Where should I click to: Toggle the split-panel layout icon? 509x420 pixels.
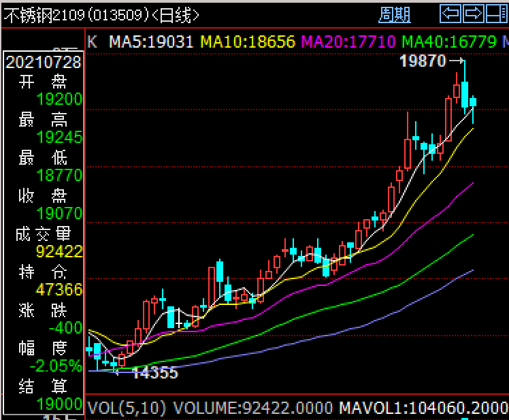click(x=497, y=14)
